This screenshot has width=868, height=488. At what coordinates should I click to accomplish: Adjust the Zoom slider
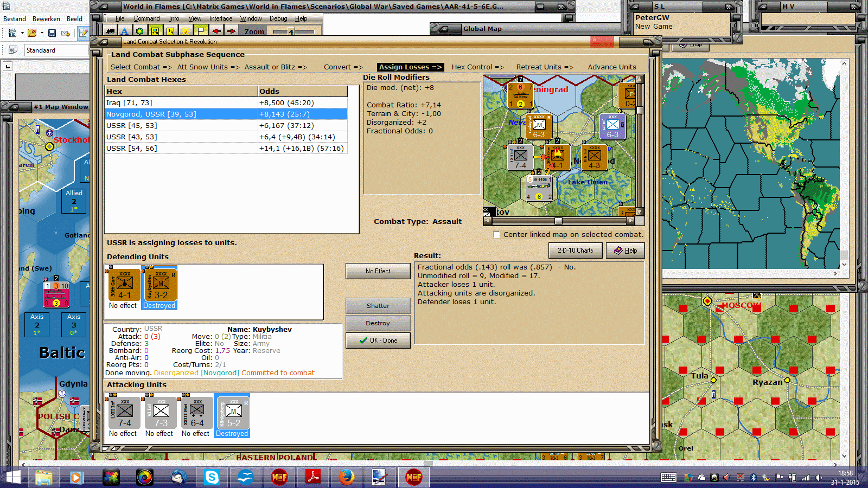pos(291,31)
